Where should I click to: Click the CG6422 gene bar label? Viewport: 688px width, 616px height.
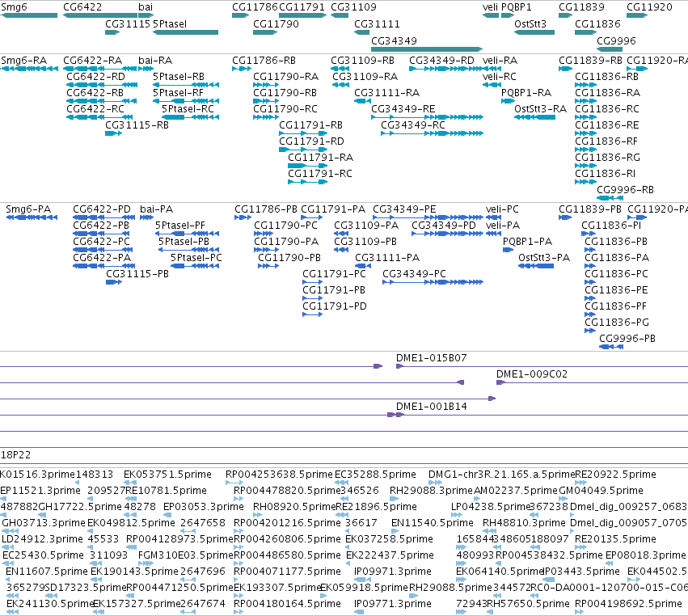(82, 7)
